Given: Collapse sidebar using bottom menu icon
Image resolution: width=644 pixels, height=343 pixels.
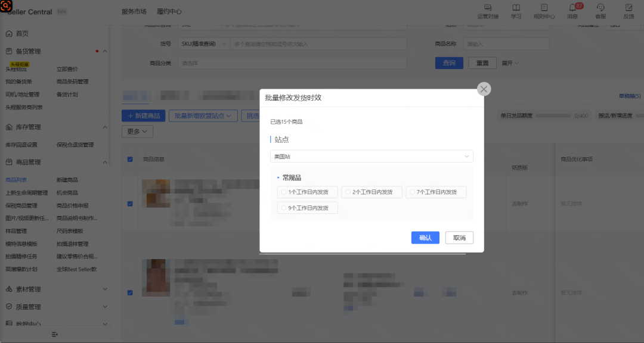Looking at the screenshot, I should click(55, 335).
